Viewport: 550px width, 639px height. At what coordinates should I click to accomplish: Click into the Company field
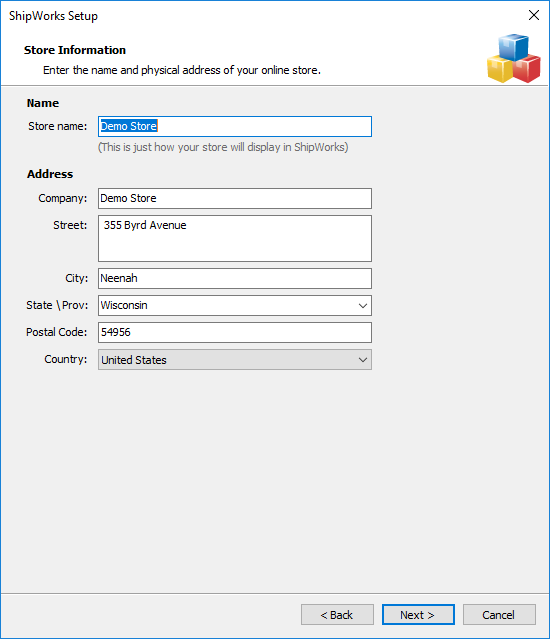[x=235, y=198]
